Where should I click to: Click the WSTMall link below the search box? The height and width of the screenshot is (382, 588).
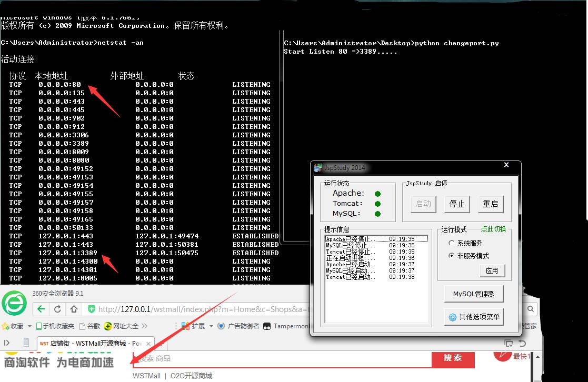click(147, 376)
